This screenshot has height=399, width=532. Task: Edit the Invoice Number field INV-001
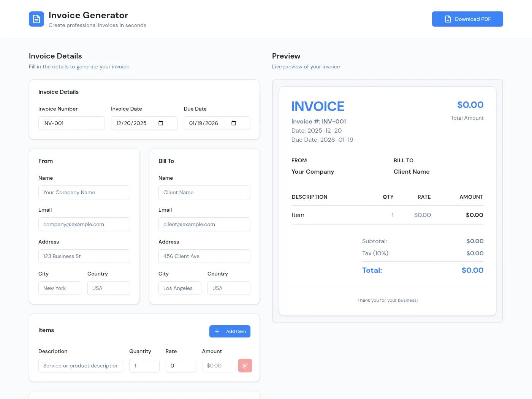71,123
